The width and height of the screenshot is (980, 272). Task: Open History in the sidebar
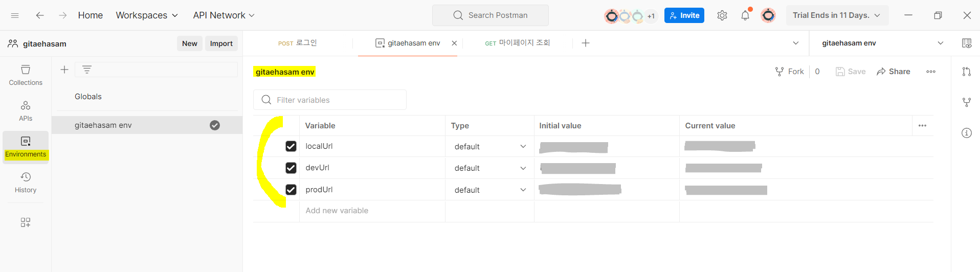[26, 183]
